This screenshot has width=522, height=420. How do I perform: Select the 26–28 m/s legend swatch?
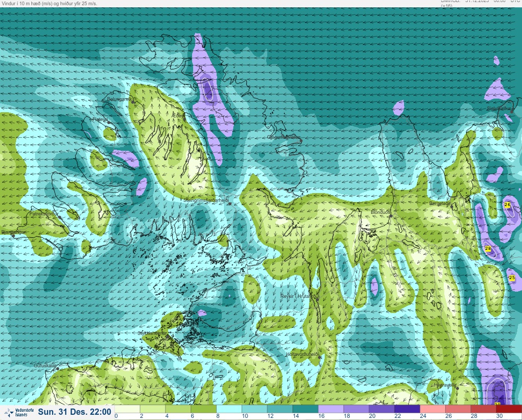(x=458, y=409)
